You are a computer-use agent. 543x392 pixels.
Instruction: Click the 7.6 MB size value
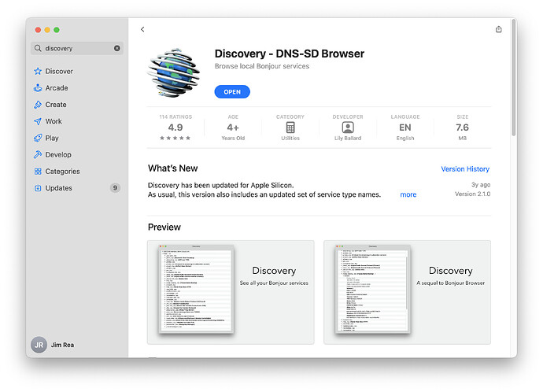point(462,128)
